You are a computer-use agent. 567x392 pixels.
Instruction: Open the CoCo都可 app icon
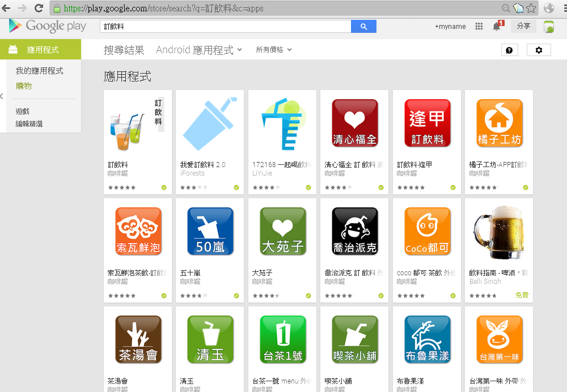pos(427,231)
